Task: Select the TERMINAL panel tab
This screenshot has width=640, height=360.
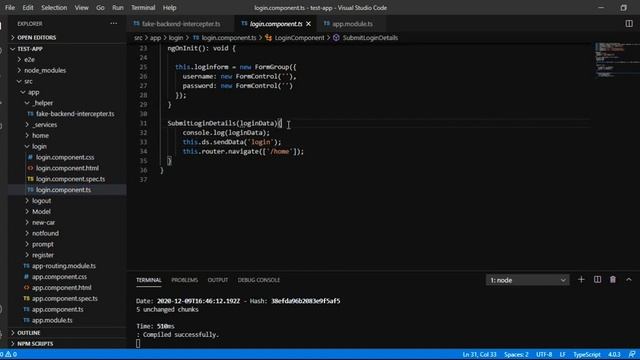Action: coord(149,280)
